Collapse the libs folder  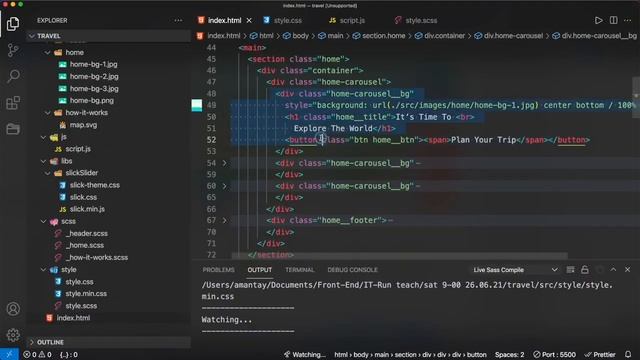click(x=43, y=161)
